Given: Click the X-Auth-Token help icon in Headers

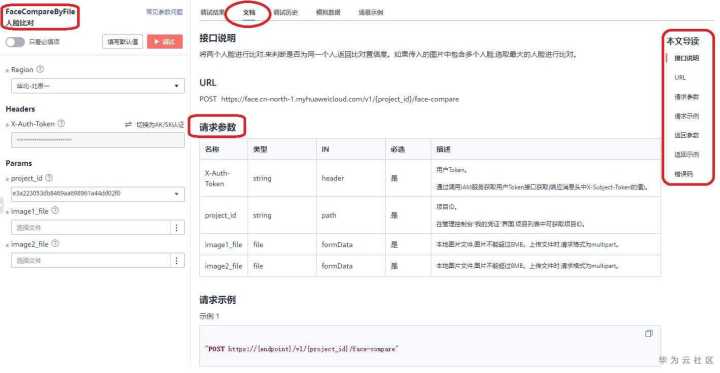Looking at the screenshot, I should (61, 124).
